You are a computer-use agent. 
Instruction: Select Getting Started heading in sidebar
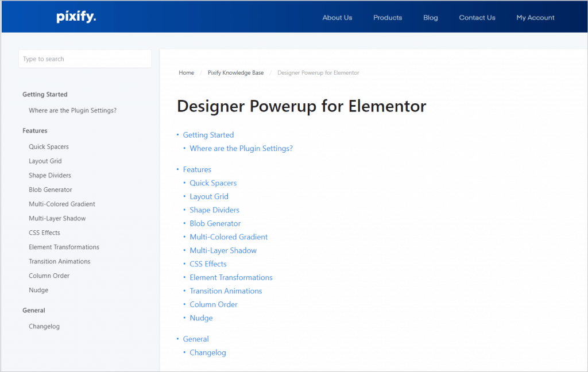45,95
